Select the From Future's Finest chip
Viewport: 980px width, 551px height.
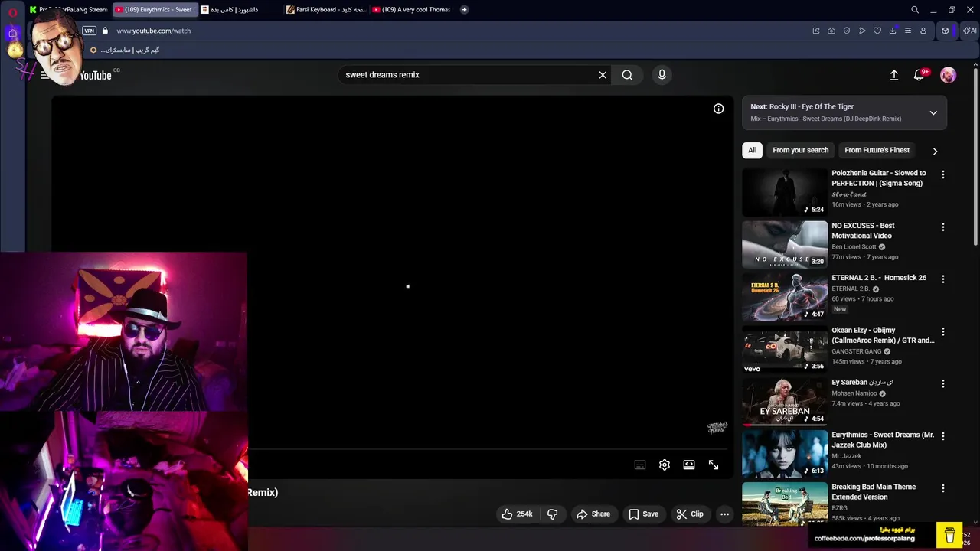877,150
